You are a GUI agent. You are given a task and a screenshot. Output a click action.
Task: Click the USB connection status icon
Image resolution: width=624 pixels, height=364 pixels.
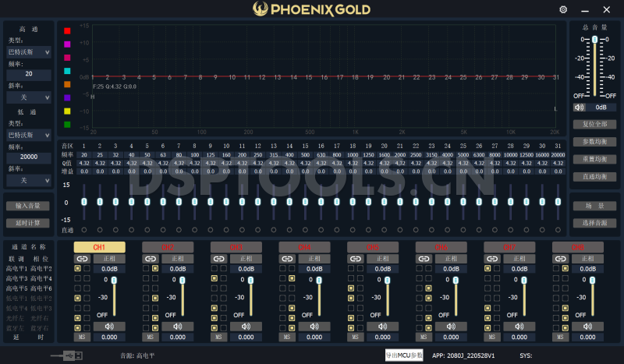[x=67, y=355]
